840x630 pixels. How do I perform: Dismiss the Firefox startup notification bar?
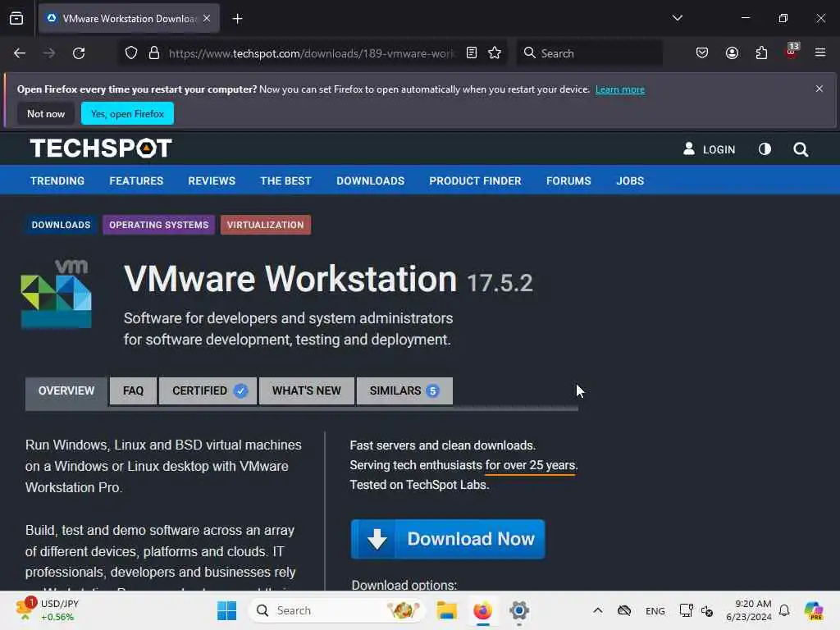pos(819,89)
